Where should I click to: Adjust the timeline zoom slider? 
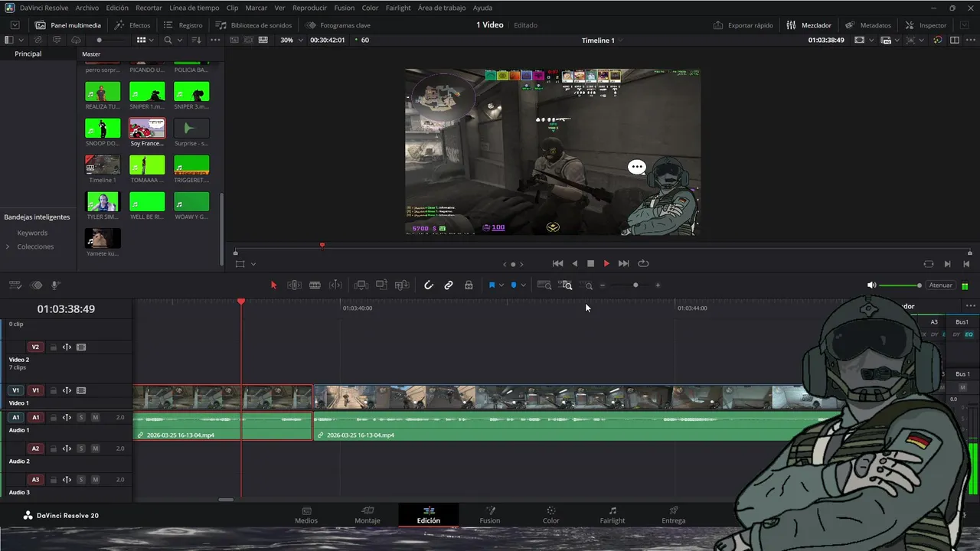pyautogui.click(x=635, y=285)
